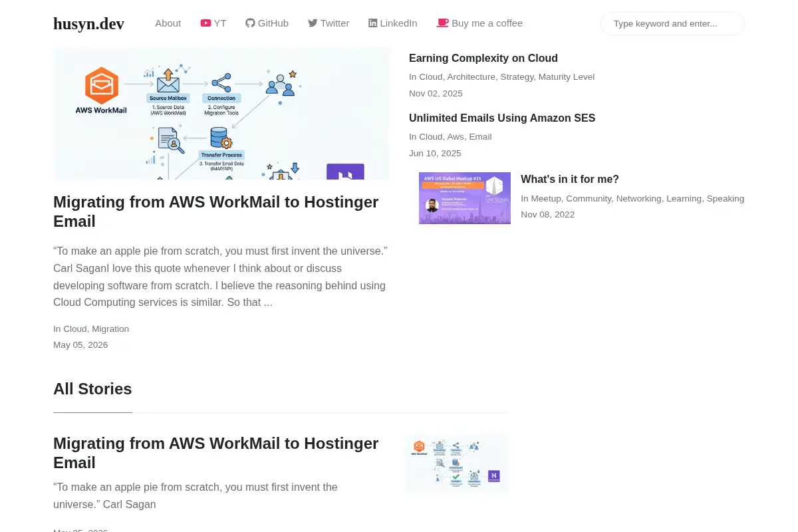The image size is (798, 532).
Task: Visit the LinkedIn text link
Action: [398, 23]
